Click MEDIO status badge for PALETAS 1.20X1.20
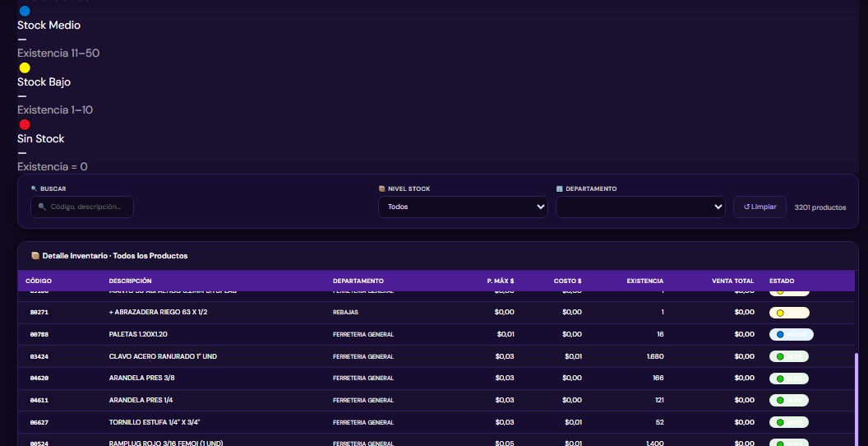The height and width of the screenshot is (446, 868). coord(791,335)
